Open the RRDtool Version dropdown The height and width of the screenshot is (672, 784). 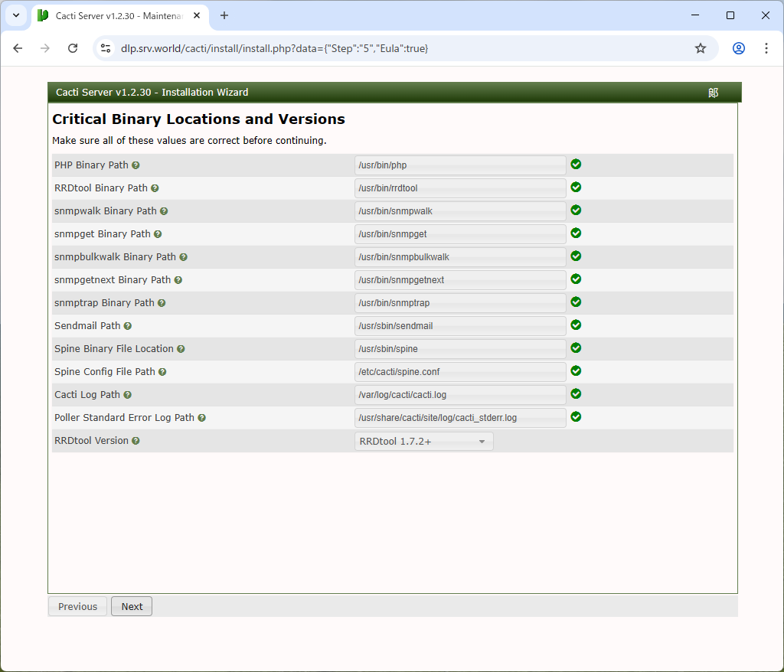pyautogui.click(x=423, y=442)
